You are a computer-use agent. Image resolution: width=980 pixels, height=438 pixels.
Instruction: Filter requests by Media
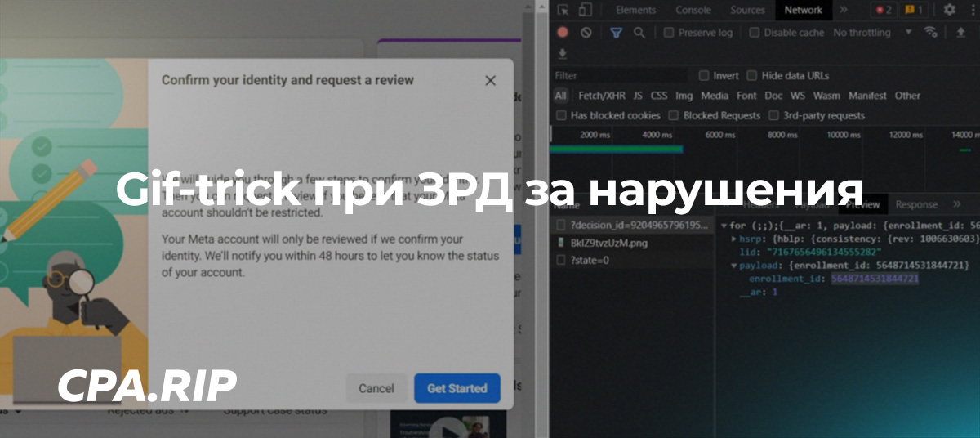coord(715,96)
